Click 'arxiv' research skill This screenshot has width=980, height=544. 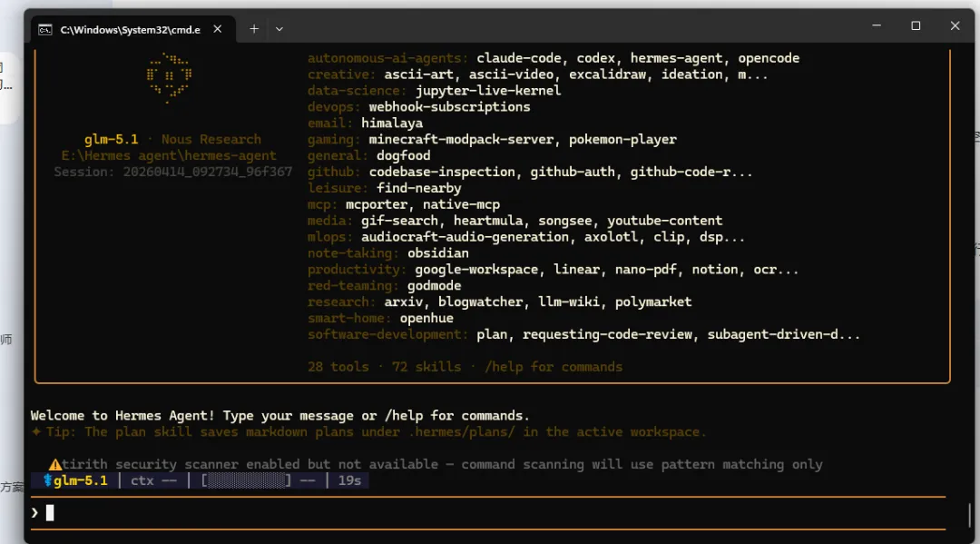403,302
